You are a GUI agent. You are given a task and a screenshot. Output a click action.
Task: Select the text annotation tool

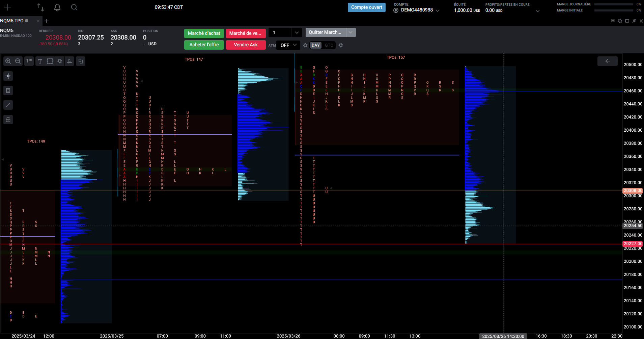(40, 61)
